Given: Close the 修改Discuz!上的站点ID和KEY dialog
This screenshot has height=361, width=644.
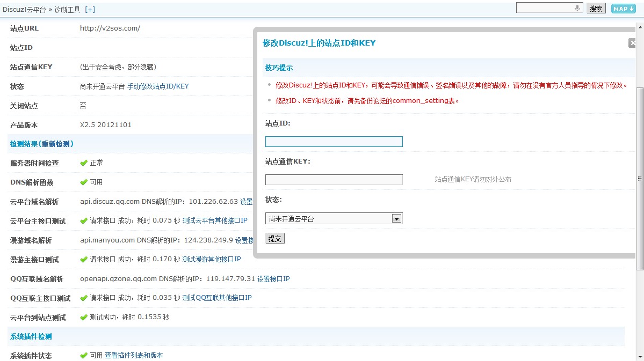Looking at the screenshot, I should [633, 43].
